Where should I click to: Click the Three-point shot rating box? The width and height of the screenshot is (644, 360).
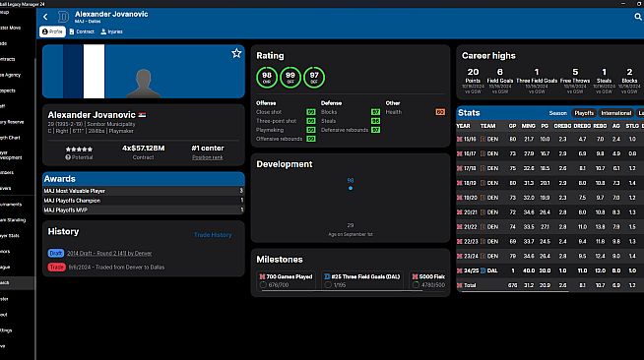tap(311, 121)
